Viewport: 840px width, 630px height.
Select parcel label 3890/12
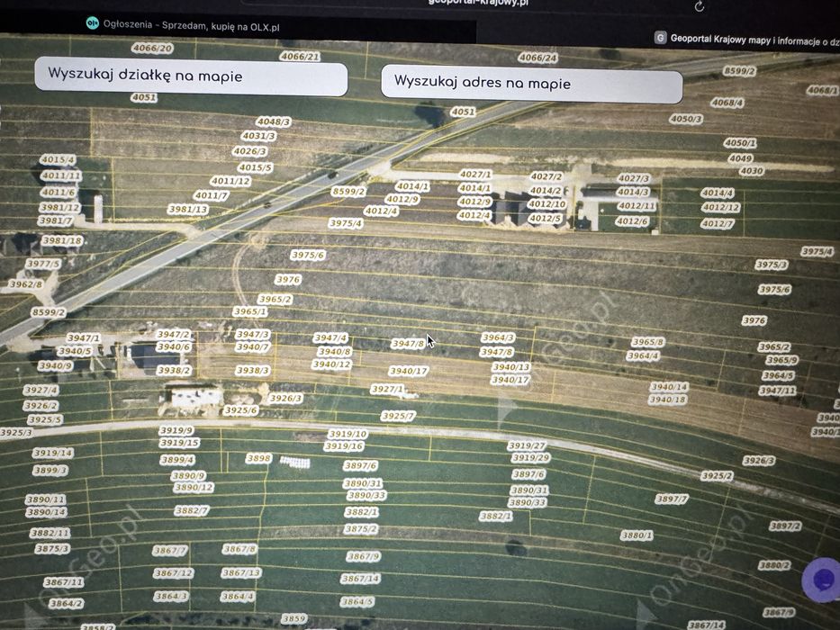(194, 488)
